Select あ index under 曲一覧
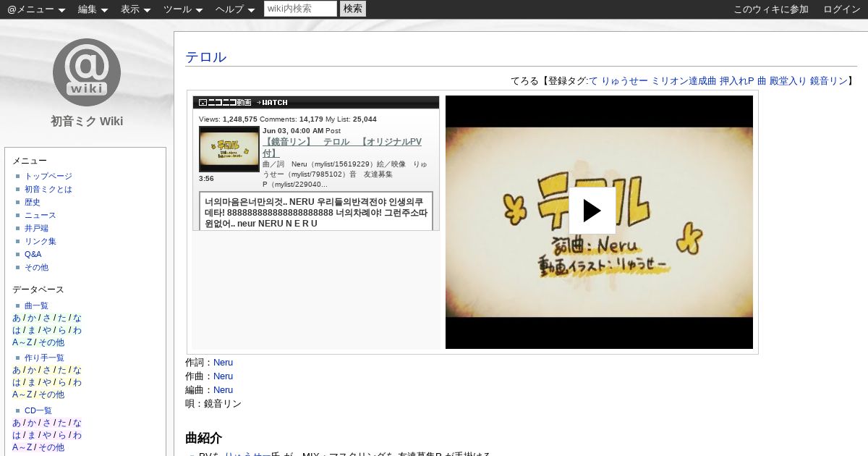 pyautogui.click(x=17, y=318)
